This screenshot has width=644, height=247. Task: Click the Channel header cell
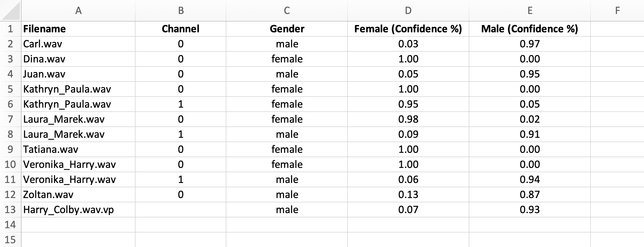[181, 29]
